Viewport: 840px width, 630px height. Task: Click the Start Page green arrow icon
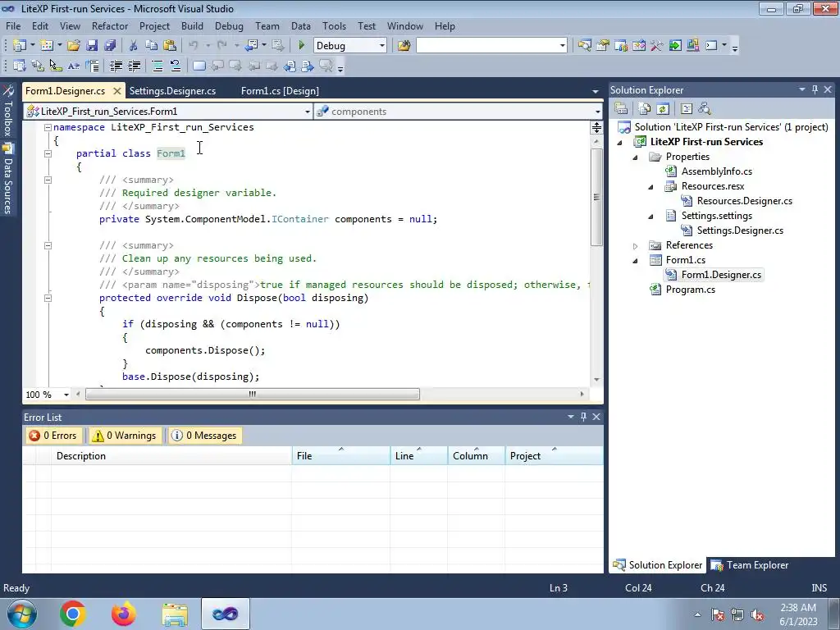click(675, 46)
